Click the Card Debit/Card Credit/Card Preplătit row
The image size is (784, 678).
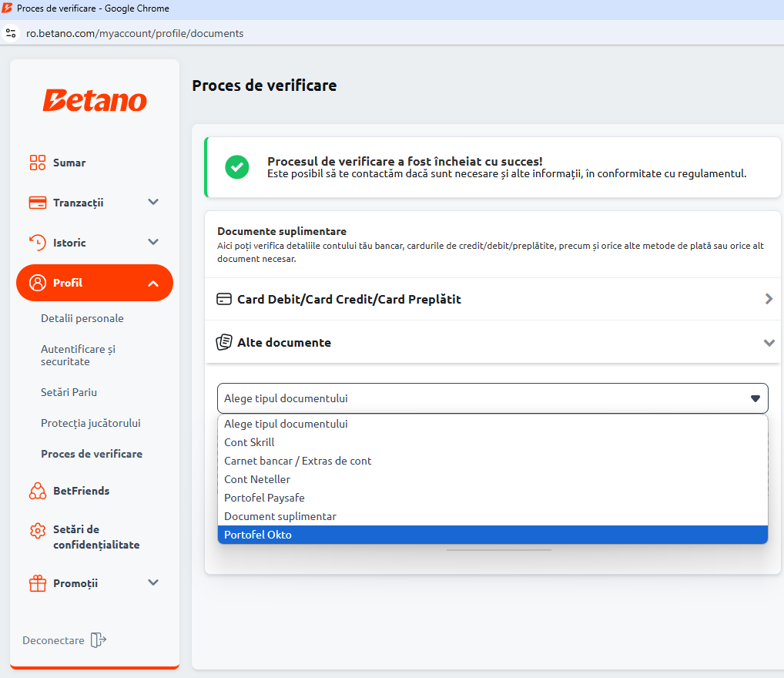click(x=492, y=299)
